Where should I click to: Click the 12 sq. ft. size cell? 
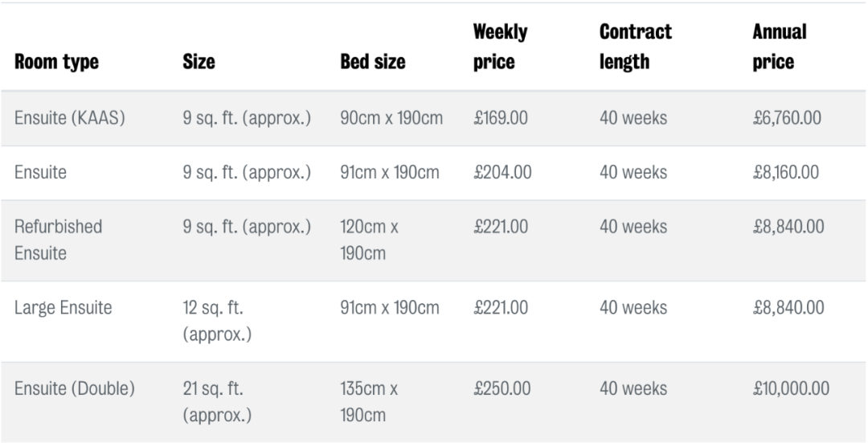point(213,321)
